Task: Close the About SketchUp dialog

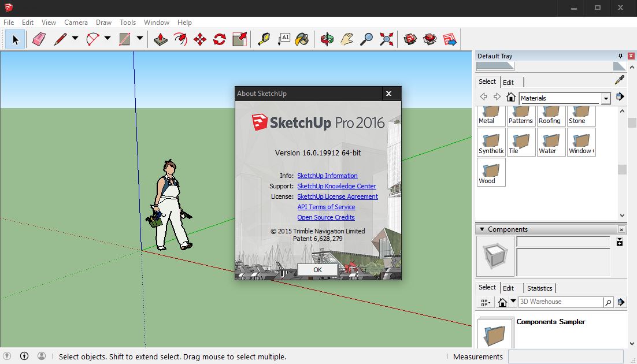Action: (389, 94)
